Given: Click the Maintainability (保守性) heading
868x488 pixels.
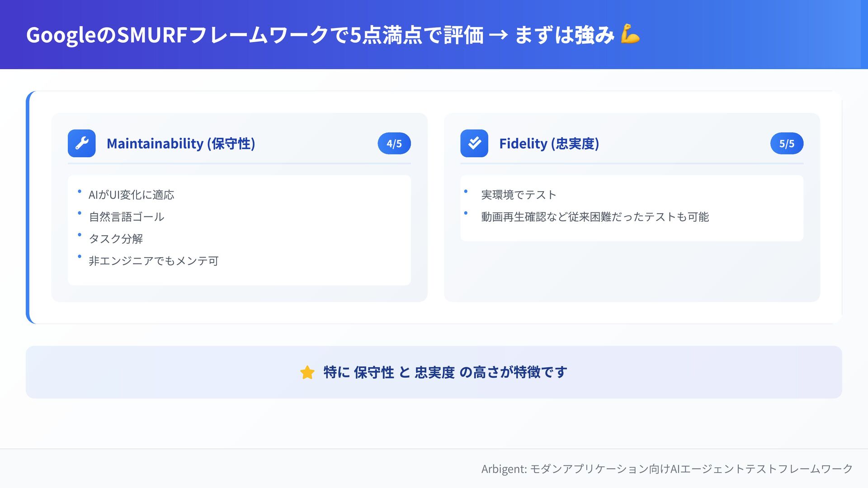Looking at the screenshot, I should [x=181, y=144].
